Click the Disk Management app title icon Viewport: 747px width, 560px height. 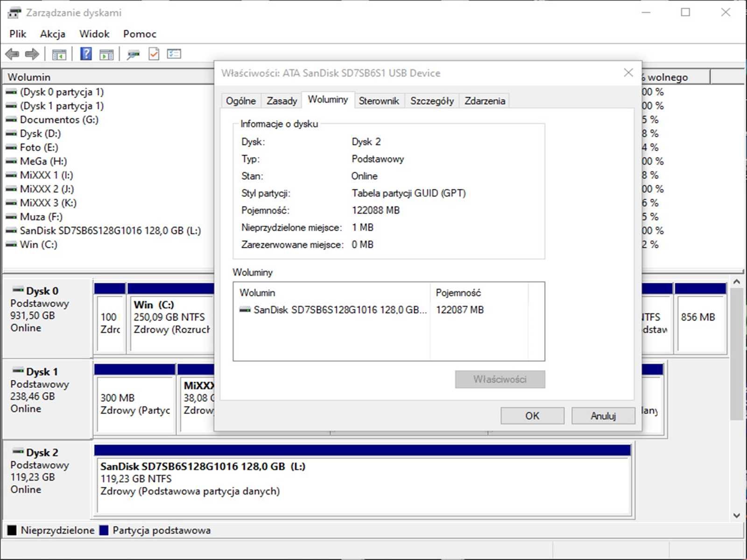(x=14, y=13)
